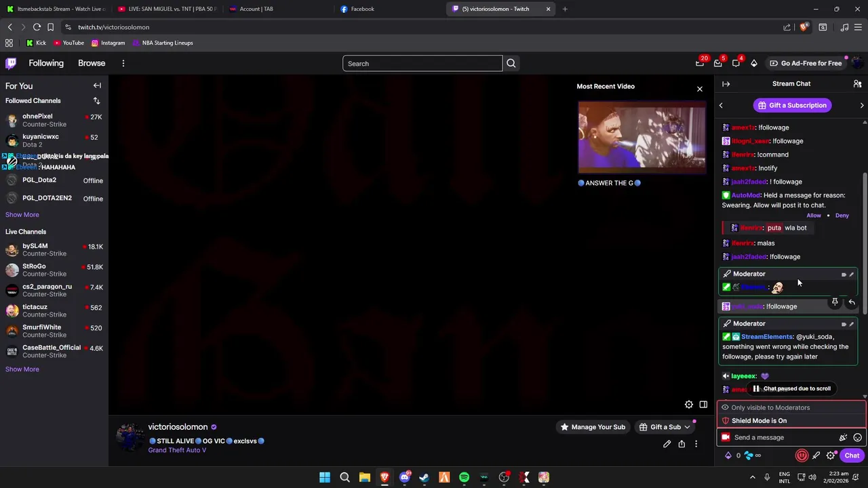Open the Following tab
Image resolution: width=868 pixels, height=488 pixels.
(x=46, y=63)
